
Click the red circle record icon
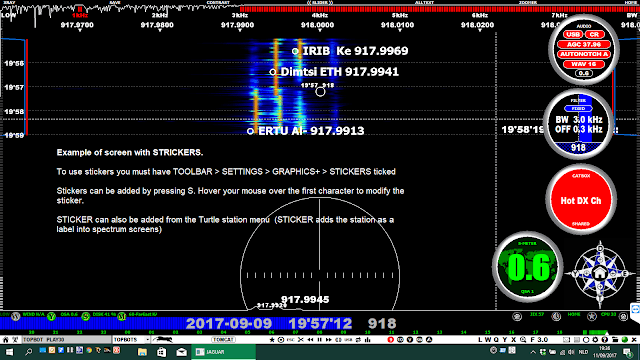click(x=391, y=340)
